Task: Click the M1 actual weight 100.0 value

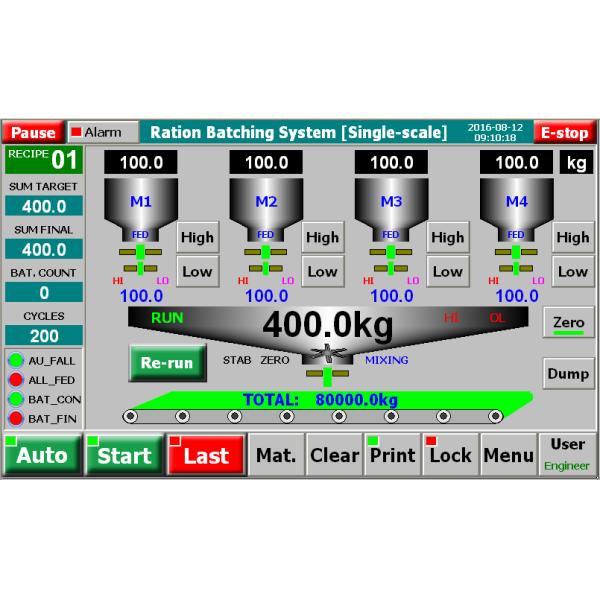Action: tap(141, 296)
